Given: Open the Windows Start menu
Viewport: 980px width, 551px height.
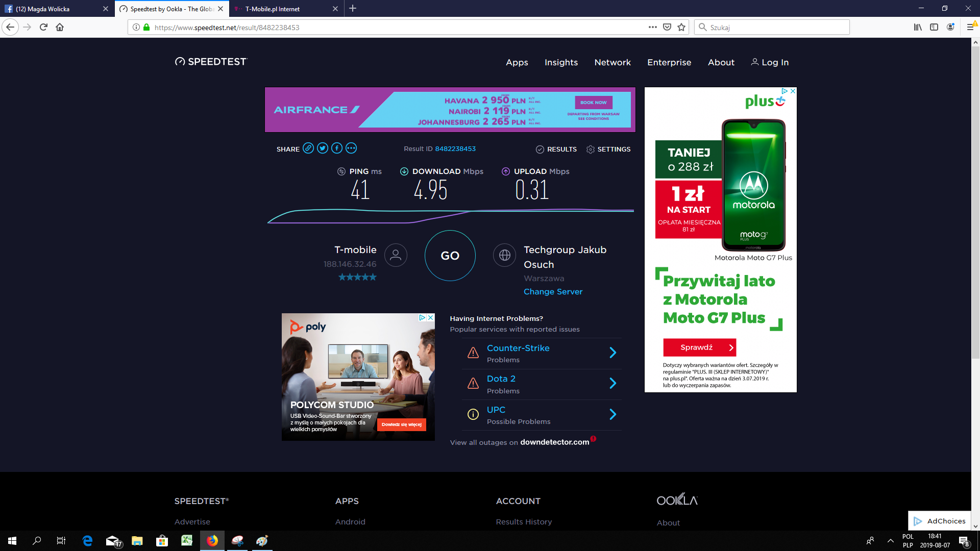Looking at the screenshot, I should [12, 541].
